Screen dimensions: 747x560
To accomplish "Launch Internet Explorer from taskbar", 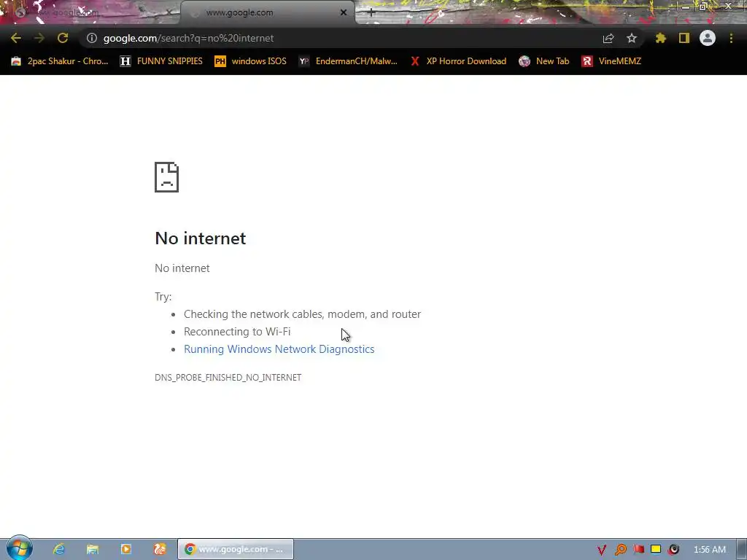I will point(58,549).
